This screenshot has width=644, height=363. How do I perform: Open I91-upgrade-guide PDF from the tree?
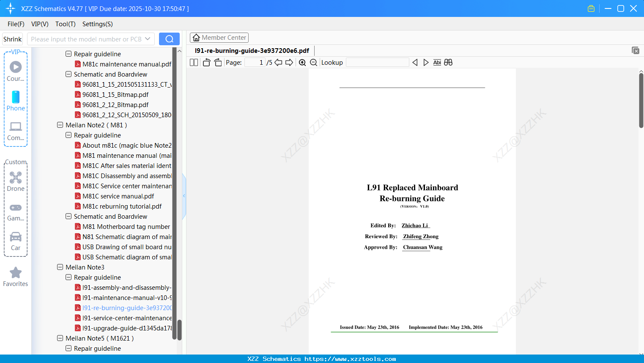[x=125, y=328]
